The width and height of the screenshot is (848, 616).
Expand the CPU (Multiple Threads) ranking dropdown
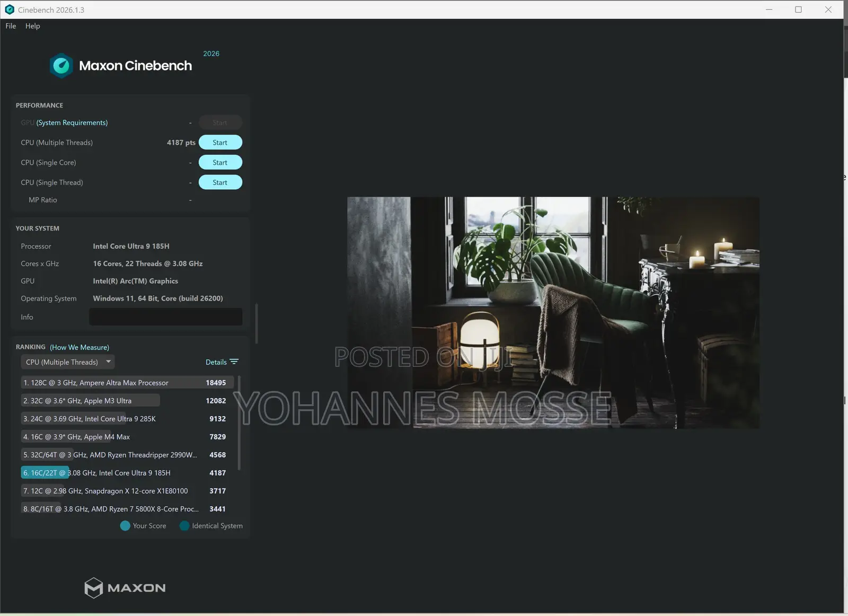point(68,362)
